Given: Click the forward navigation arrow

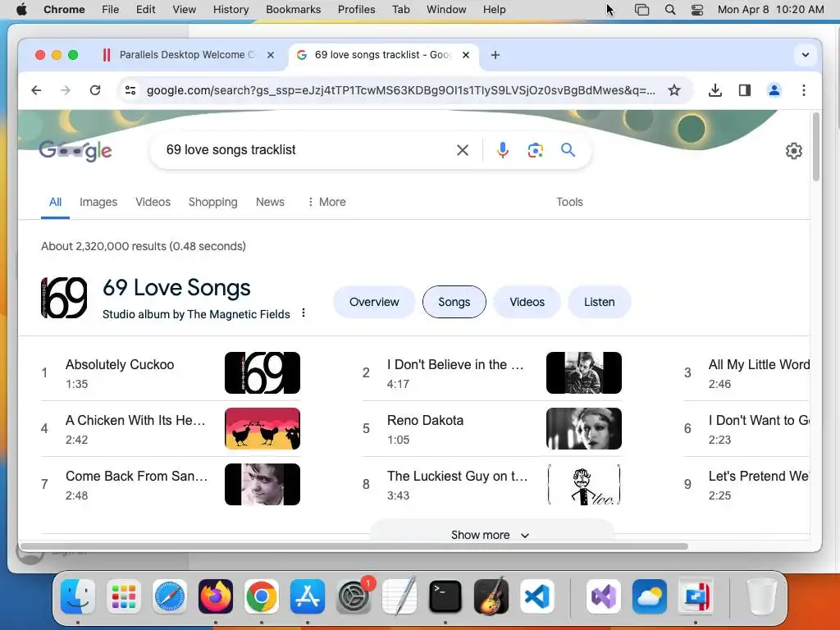Looking at the screenshot, I should 66,90.
